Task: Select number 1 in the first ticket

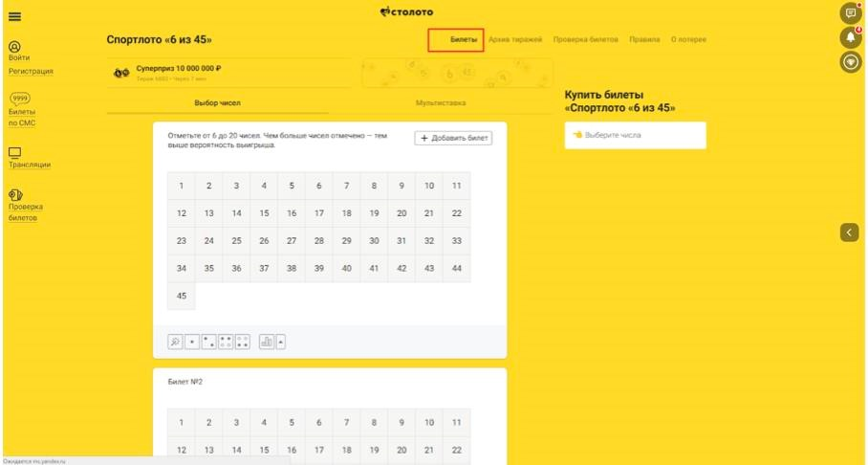Action: (182, 186)
